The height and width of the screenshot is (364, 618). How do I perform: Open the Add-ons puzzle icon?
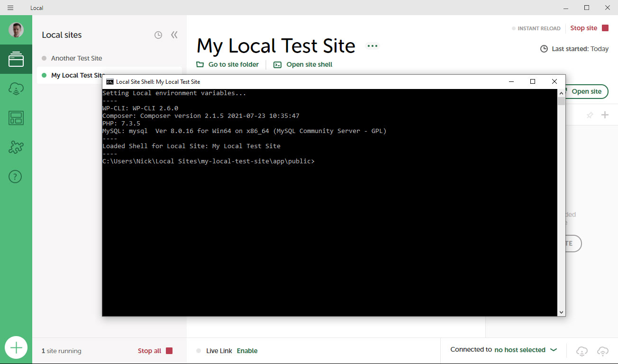[16, 147]
